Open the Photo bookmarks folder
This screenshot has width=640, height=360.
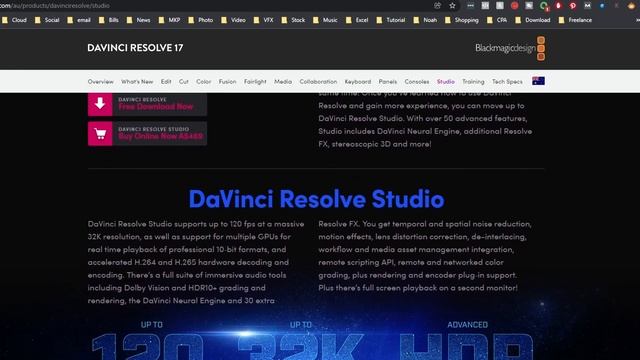click(200, 20)
